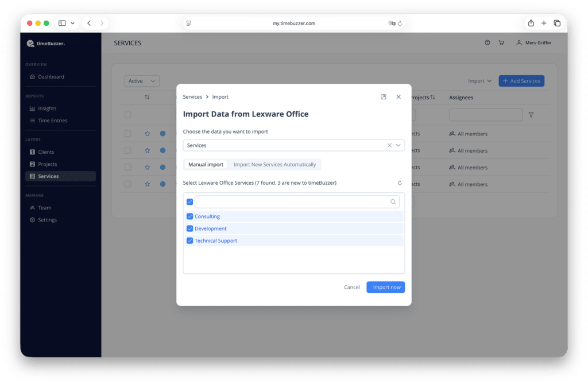
Task: Click the first row's blue color dot
Action: 163,134
